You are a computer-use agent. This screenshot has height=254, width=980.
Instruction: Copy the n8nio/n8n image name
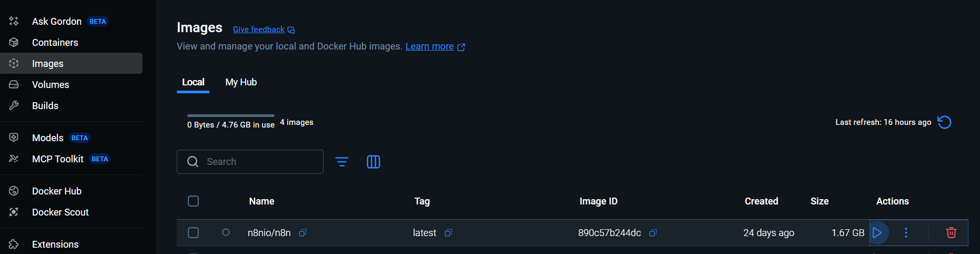tap(302, 232)
